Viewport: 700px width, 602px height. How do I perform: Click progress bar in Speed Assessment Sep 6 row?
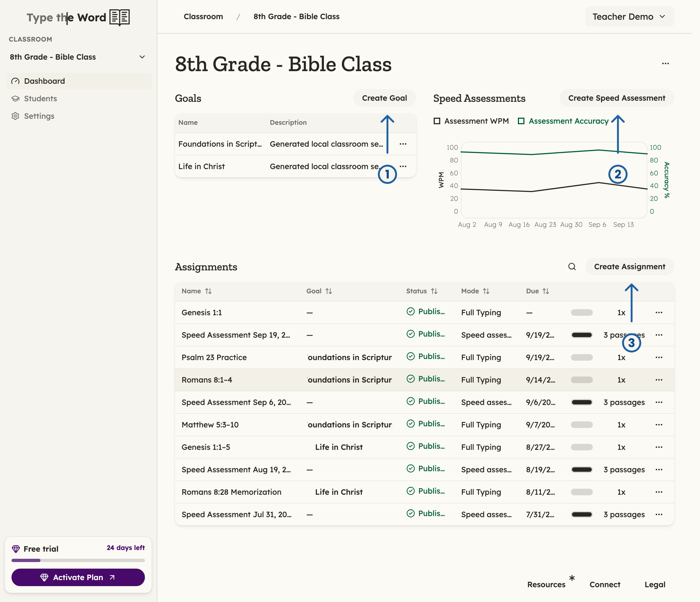pos(581,402)
